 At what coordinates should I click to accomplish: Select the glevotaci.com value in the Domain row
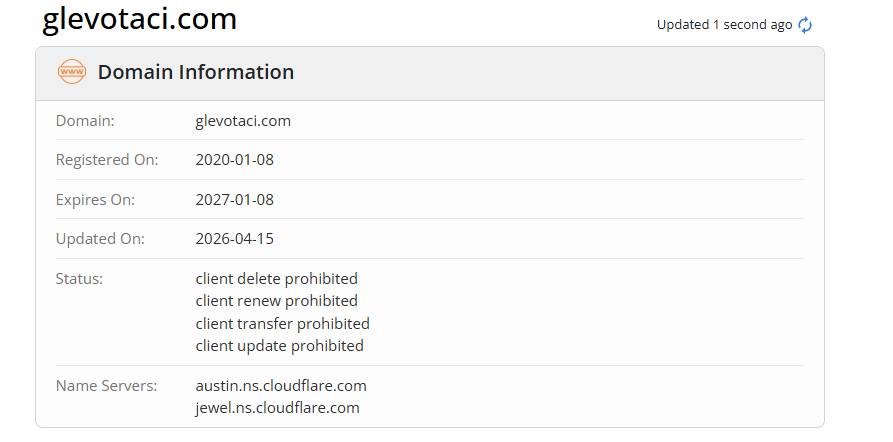243,121
